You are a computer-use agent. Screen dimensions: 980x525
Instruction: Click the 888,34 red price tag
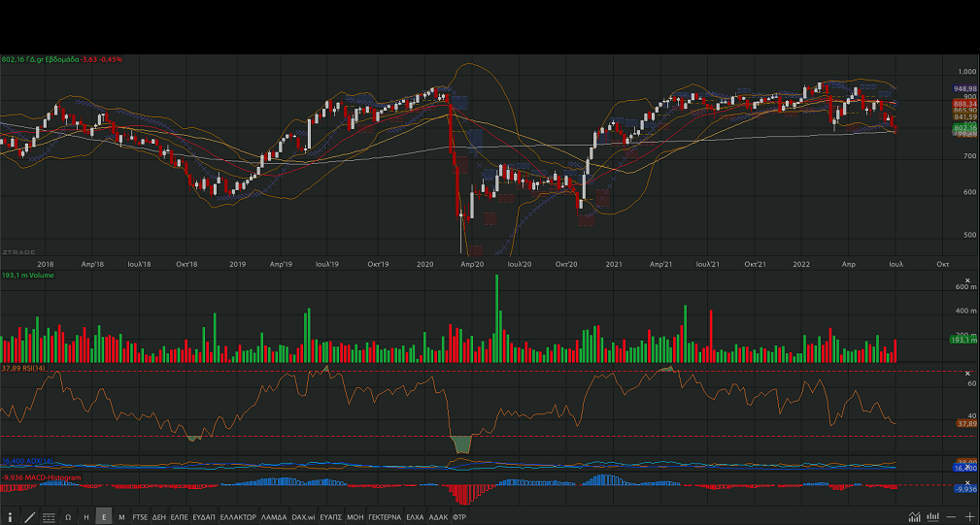pos(965,104)
